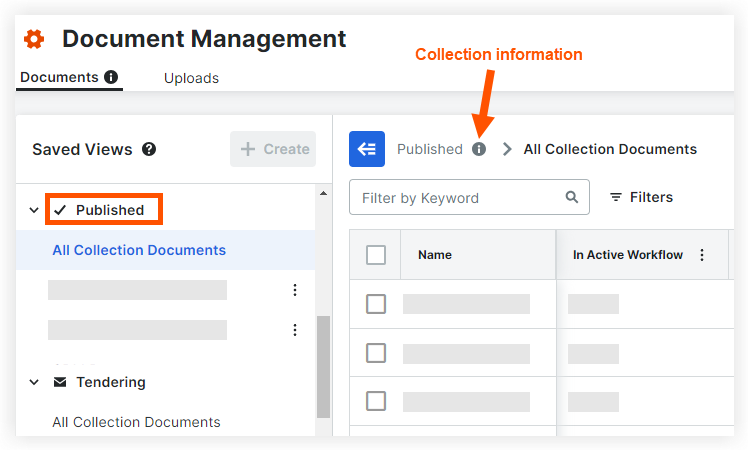Click the info icon beside Documents tab
Screen dimensions: 749x451
tap(111, 77)
